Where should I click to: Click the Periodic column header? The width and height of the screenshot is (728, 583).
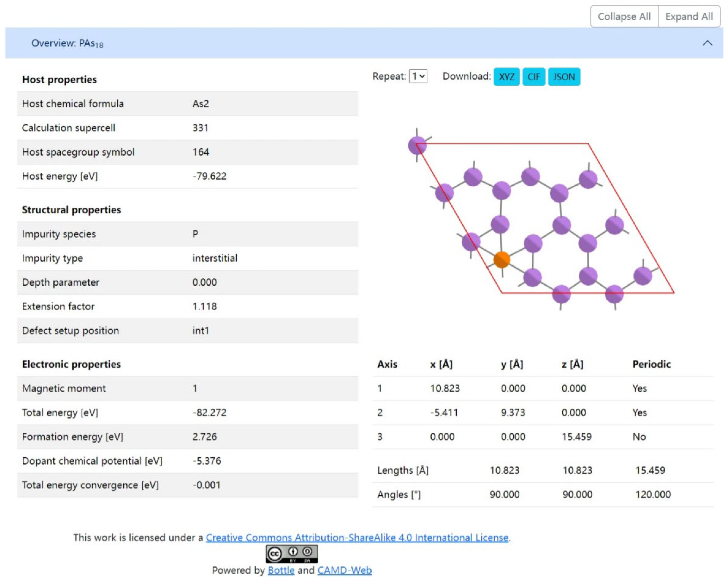[x=651, y=364]
